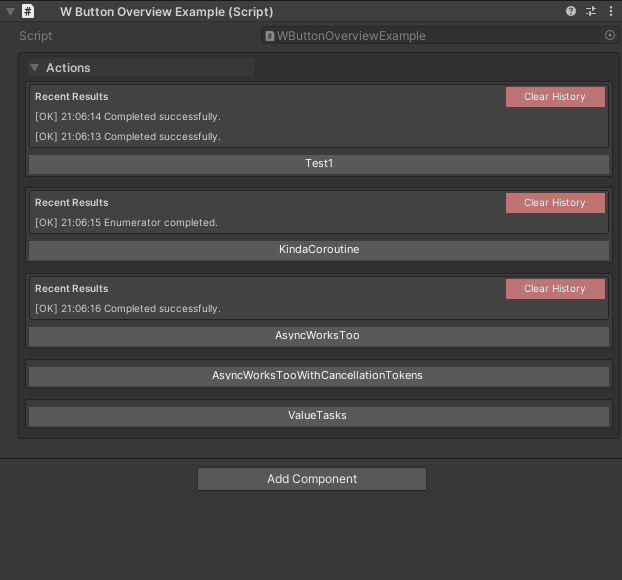The width and height of the screenshot is (622, 580).
Task: Click the W Button Overview Example (Script) title
Action: (x=167, y=12)
